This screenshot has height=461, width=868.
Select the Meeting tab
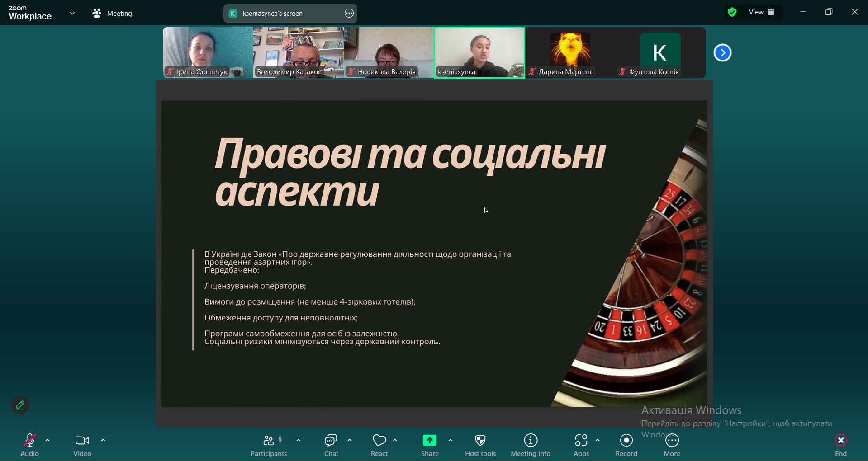click(113, 14)
